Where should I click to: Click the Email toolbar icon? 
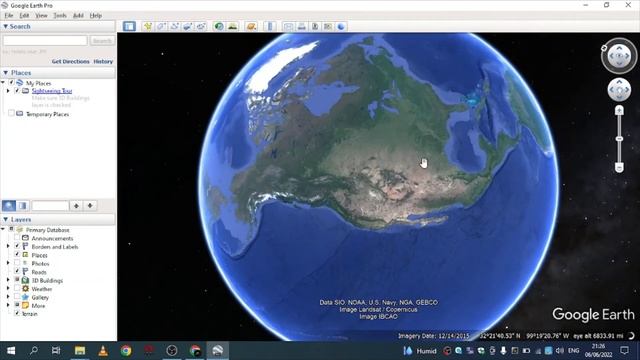tap(288, 27)
